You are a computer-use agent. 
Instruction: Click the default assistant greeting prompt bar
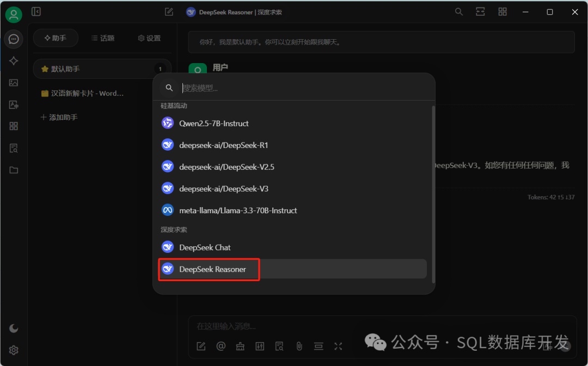(x=381, y=42)
